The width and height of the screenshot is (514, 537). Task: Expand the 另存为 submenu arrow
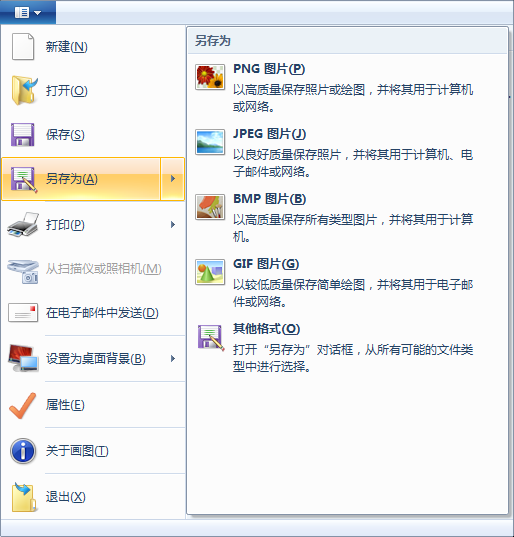(x=173, y=179)
